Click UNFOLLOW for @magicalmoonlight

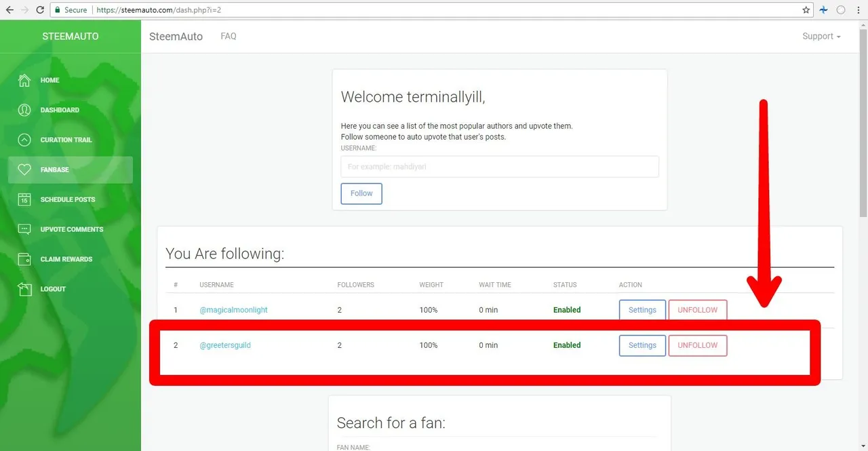[x=698, y=310]
